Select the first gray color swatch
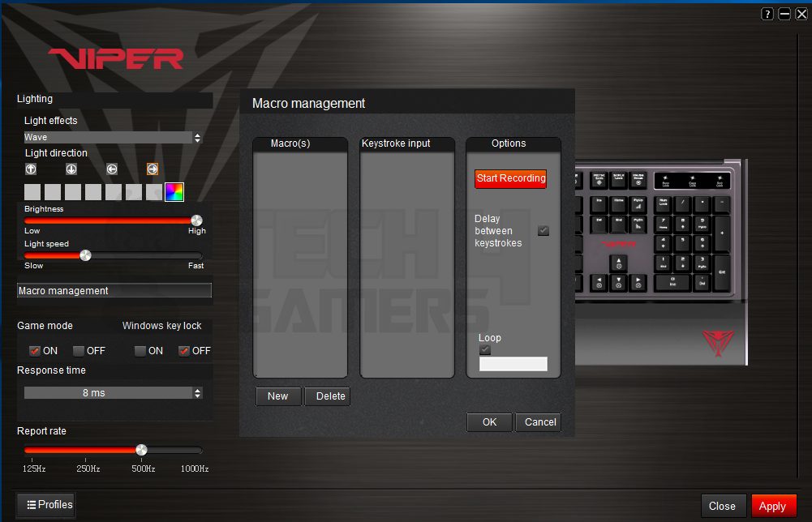Image resolution: width=812 pixels, height=522 pixels. coord(32,192)
